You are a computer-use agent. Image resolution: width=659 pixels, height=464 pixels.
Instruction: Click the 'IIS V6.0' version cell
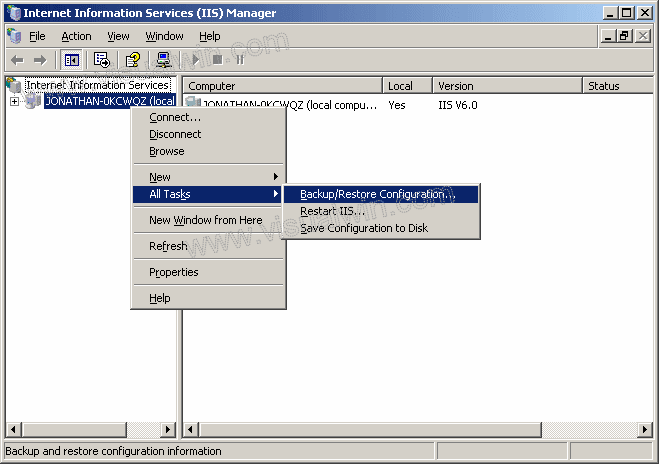[x=458, y=105]
